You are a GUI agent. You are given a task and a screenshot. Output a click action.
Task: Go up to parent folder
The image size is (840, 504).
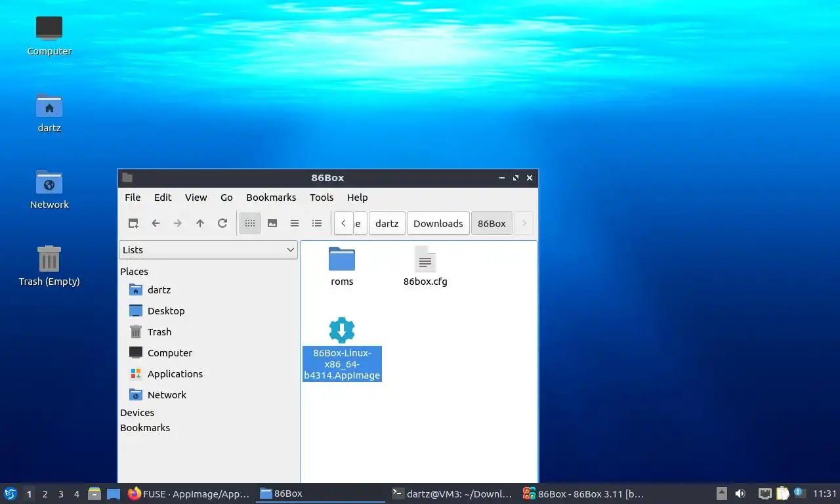coord(200,223)
